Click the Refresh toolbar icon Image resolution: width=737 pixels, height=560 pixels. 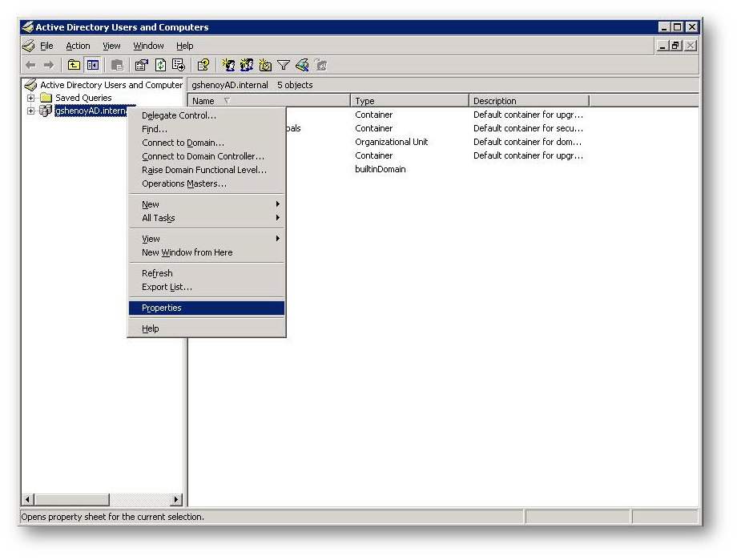pos(160,66)
